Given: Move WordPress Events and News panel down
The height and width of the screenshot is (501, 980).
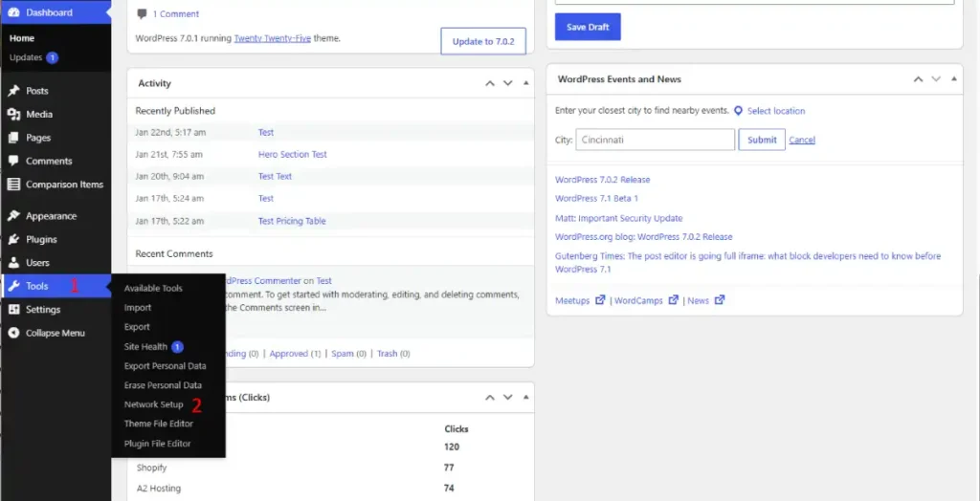Looking at the screenshot, I should point(936,78).
